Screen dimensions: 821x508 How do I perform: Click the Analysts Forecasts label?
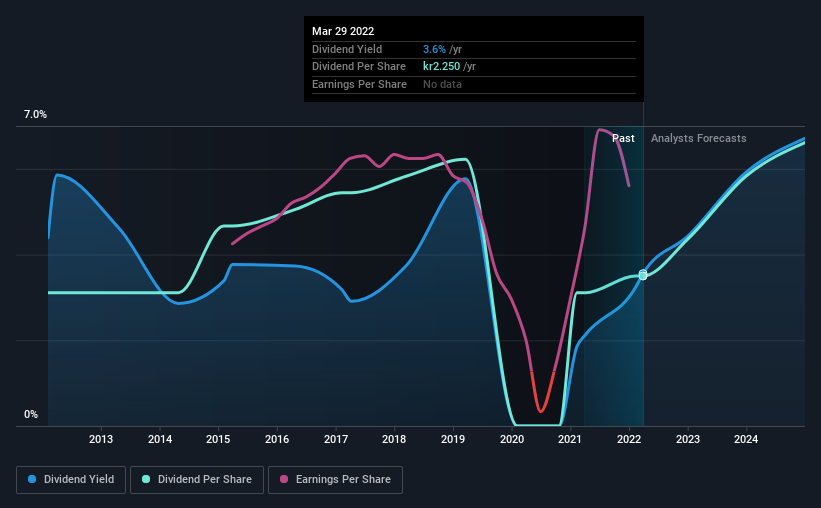click(x=698, y=138)
